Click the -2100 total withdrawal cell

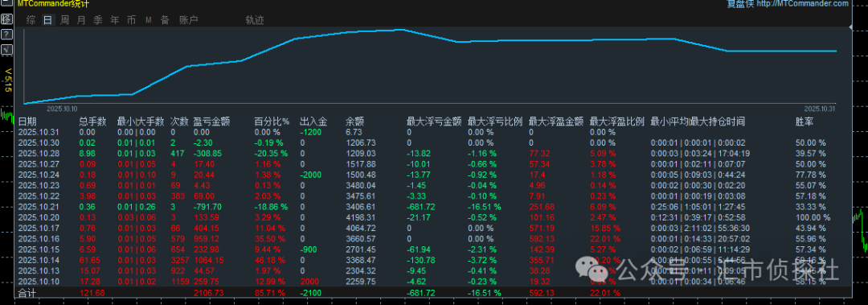point(310,293)
